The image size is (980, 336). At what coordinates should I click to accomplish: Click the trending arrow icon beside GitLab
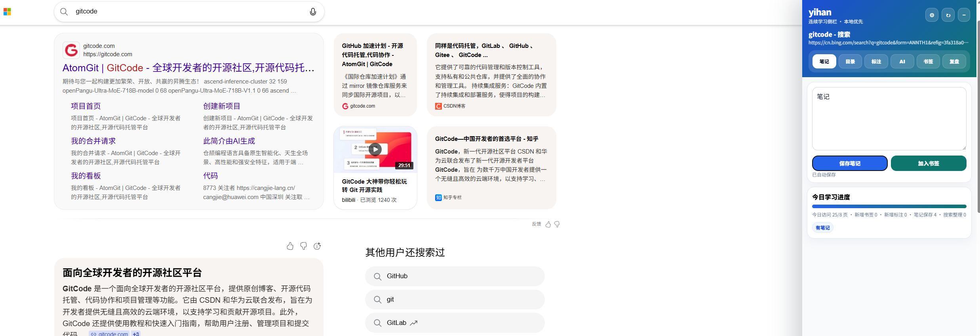coord(414,323)
